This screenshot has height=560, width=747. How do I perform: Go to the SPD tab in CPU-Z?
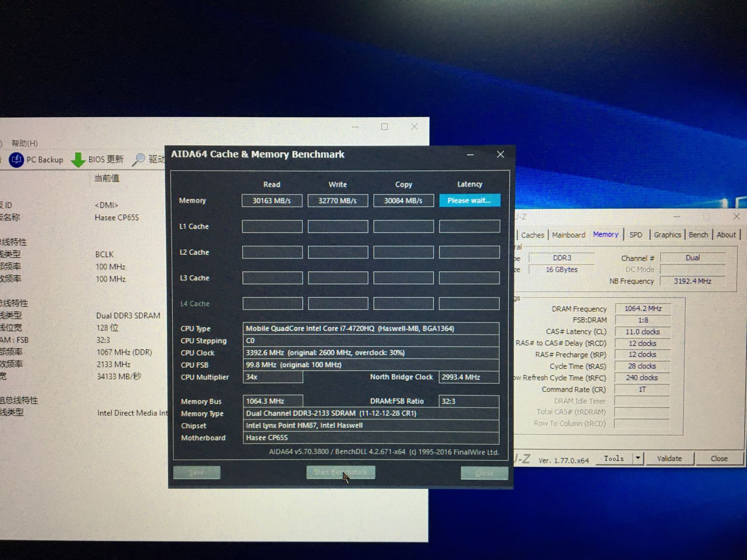(x=636, y=235)
